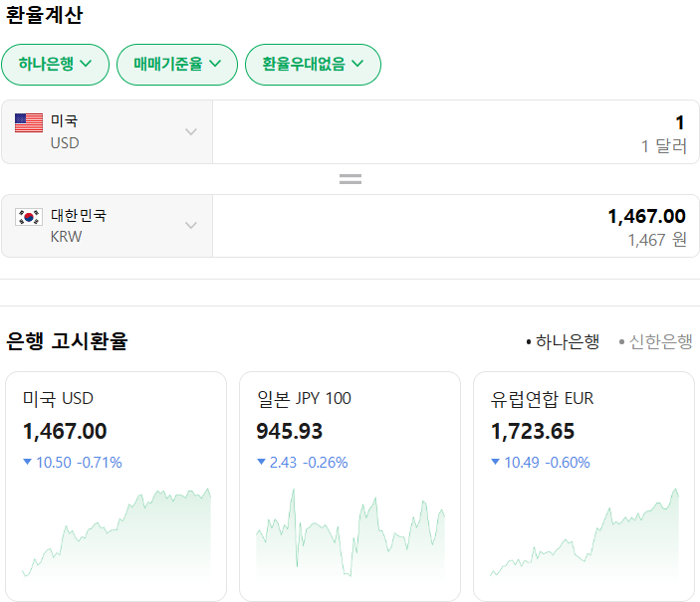Open the 매매기준율 rate type dropdown
Screen dimensions: 700x602
click(177, 65)
